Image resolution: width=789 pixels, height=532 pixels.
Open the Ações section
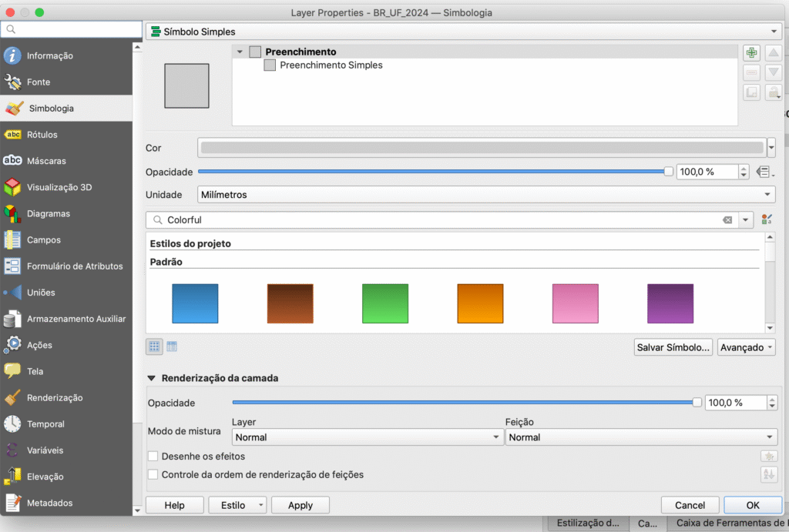pos(66,345)
